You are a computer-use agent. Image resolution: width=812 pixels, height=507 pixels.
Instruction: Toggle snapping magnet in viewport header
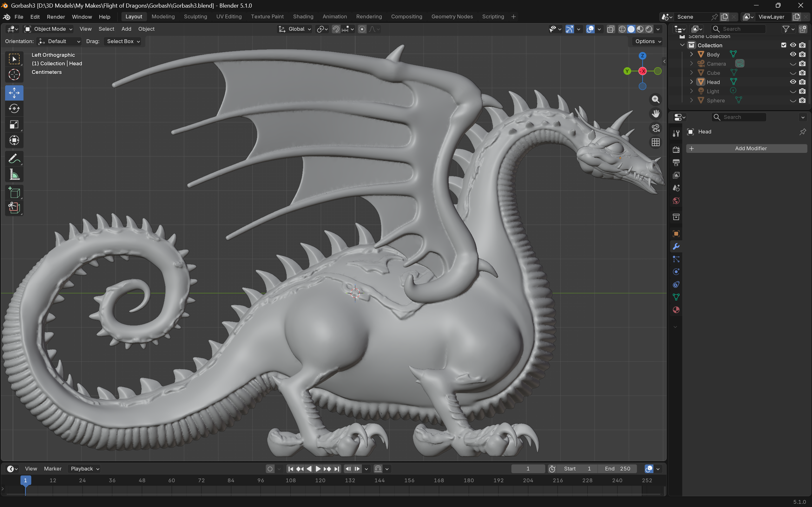click(x=336, y=29)
